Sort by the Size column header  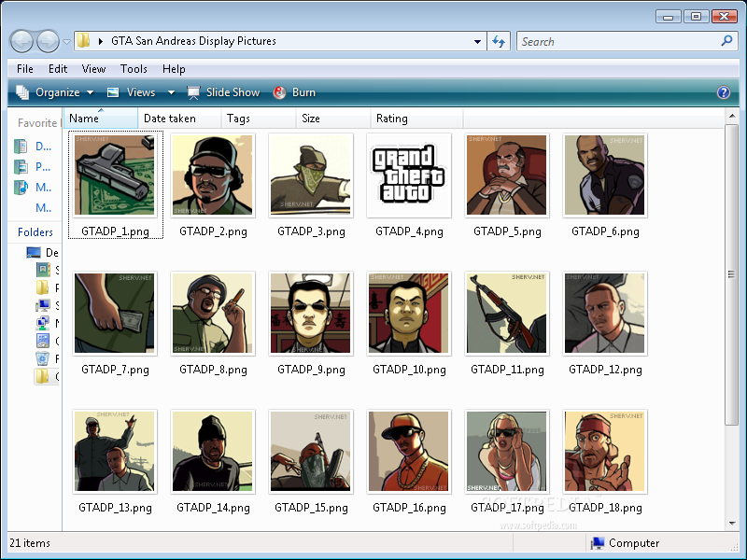[x=333, y=119]
